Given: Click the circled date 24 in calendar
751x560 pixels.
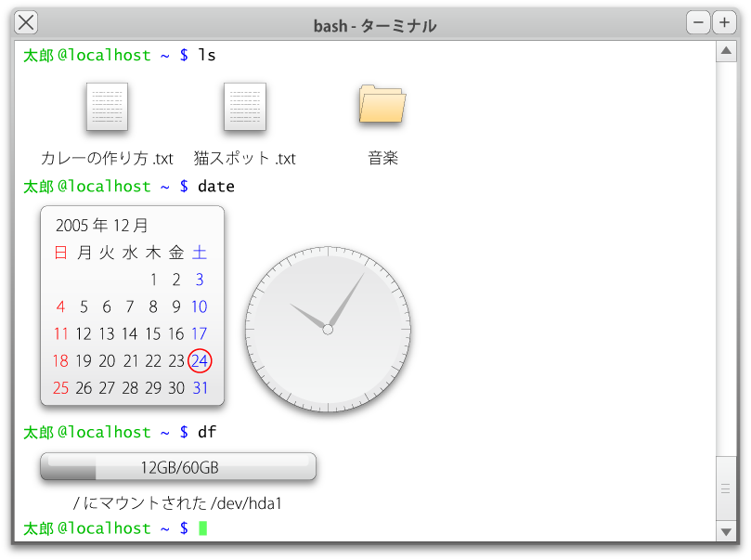Looking at the screenshot, I should pyautogui.click(x=200, y=361).
